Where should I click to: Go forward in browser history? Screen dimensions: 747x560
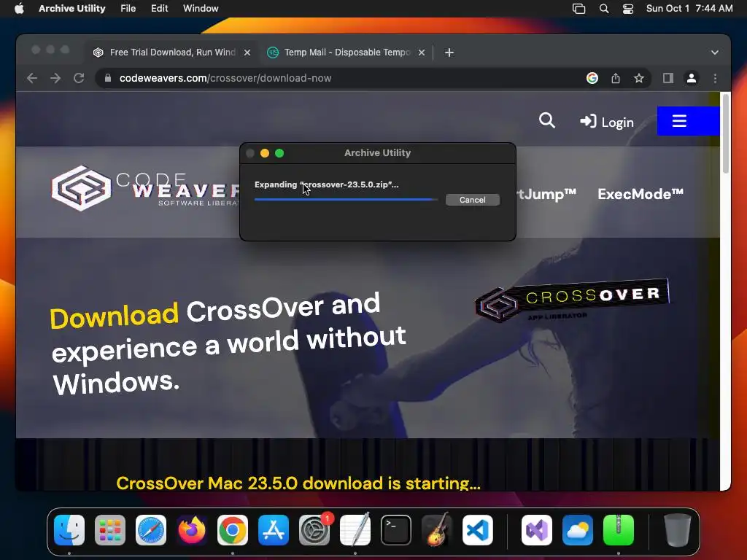(55, 78)
